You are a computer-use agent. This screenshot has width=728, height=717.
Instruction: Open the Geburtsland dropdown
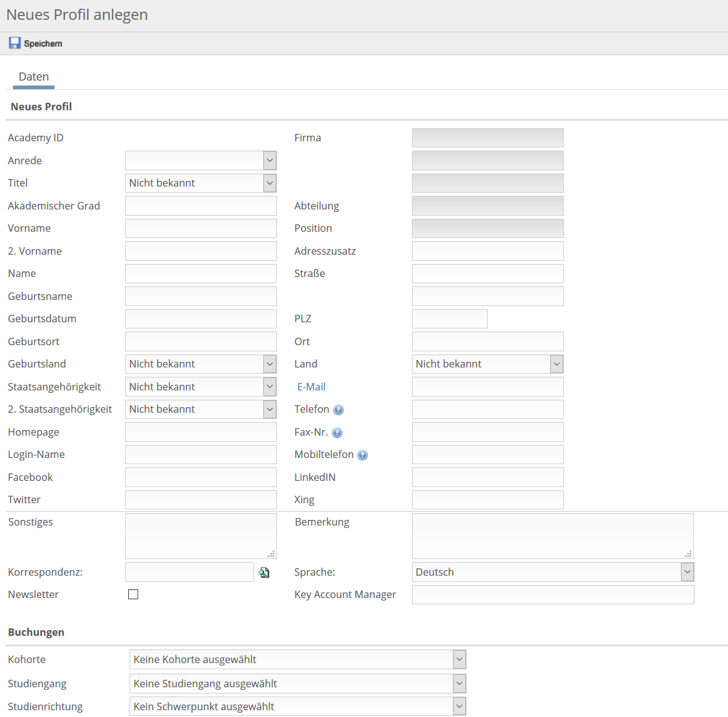point(201,364)
